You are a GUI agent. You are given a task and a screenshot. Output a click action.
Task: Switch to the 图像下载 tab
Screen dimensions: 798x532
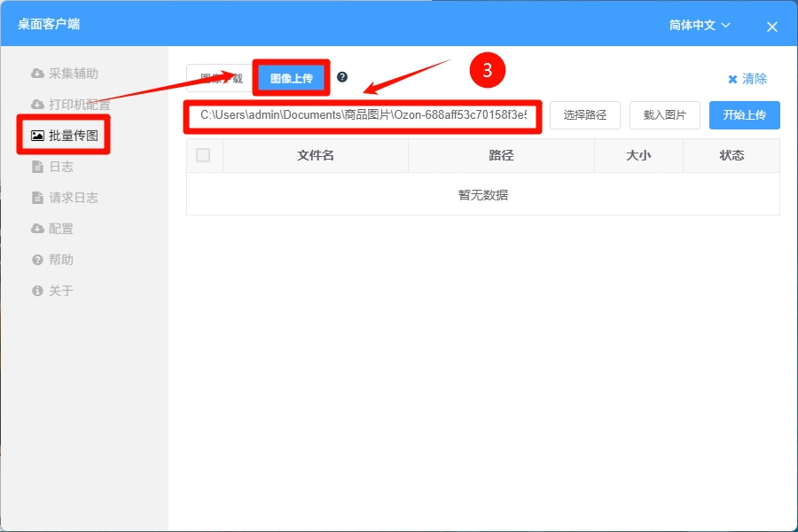[219, 79]
